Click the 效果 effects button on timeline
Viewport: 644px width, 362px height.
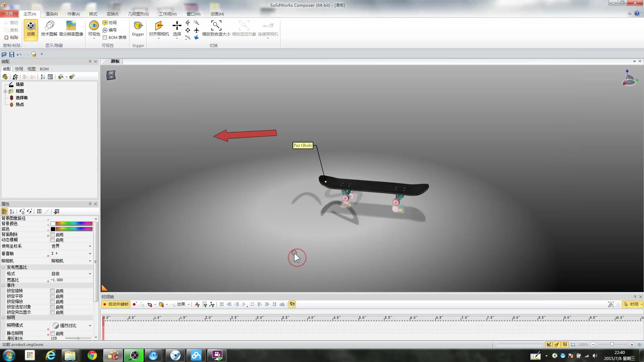coord(181,304)
